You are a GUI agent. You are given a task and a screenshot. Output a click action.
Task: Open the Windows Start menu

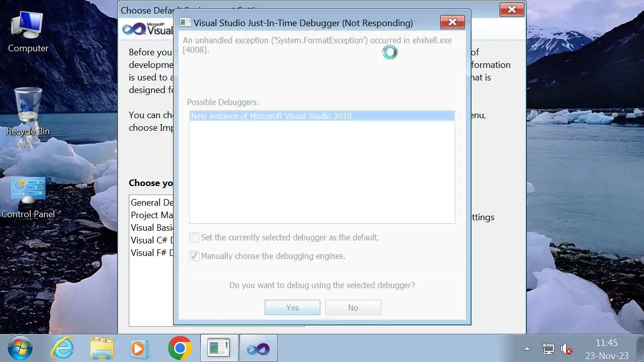click(20, 348)
